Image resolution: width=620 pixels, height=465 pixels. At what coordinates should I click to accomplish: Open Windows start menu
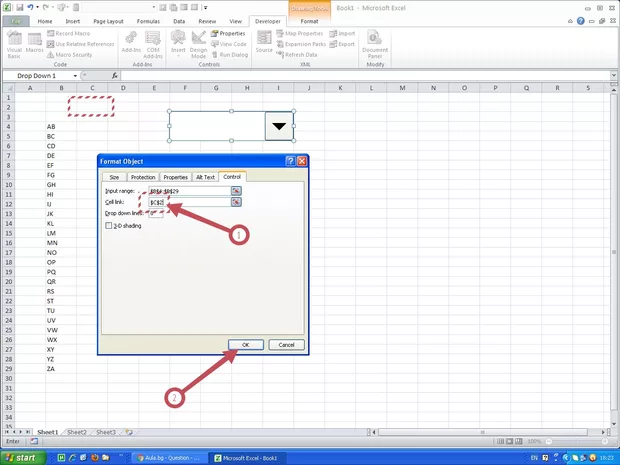click(x=23, y=458)
